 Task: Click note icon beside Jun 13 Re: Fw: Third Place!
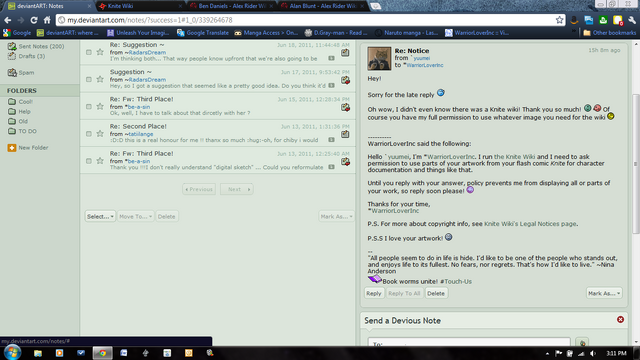click(x=345, y=162)
